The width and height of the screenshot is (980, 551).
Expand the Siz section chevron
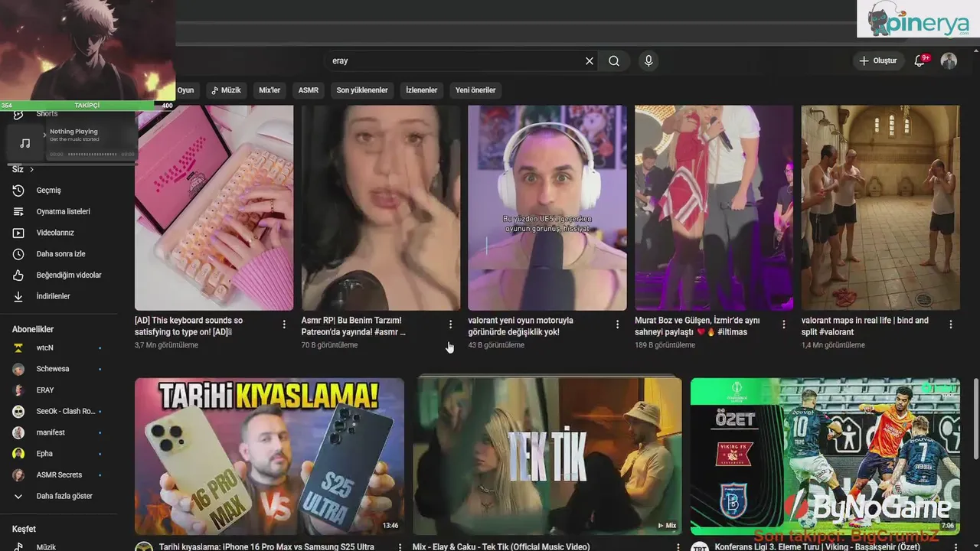click(31, 169)
